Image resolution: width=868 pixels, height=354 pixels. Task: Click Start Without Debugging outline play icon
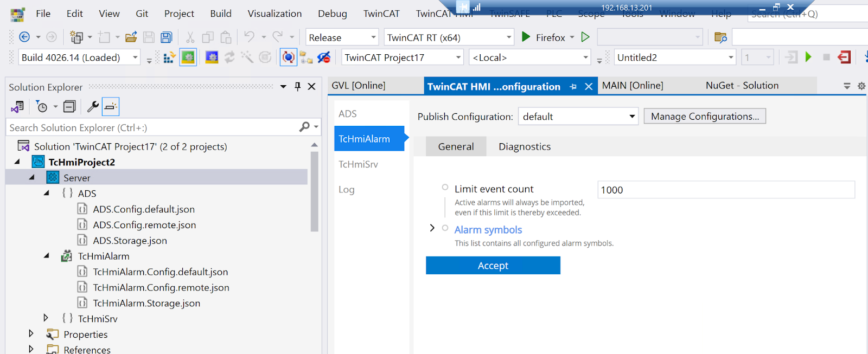(x=585, y=37)
